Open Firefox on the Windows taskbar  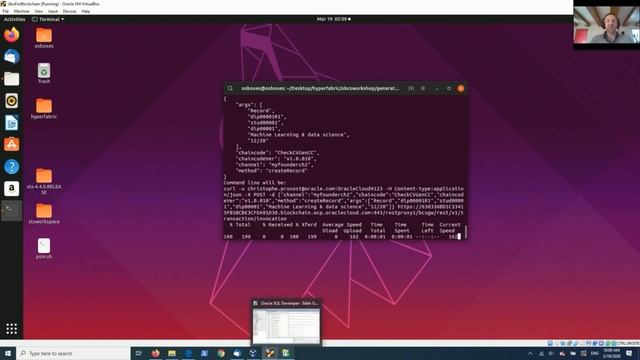[x=156, y=353]
